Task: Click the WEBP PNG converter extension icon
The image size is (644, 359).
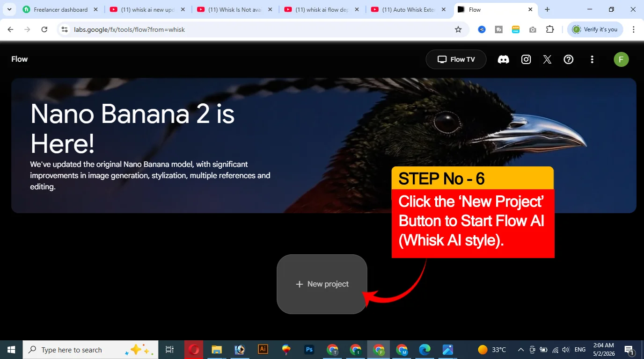Action: 516,29
